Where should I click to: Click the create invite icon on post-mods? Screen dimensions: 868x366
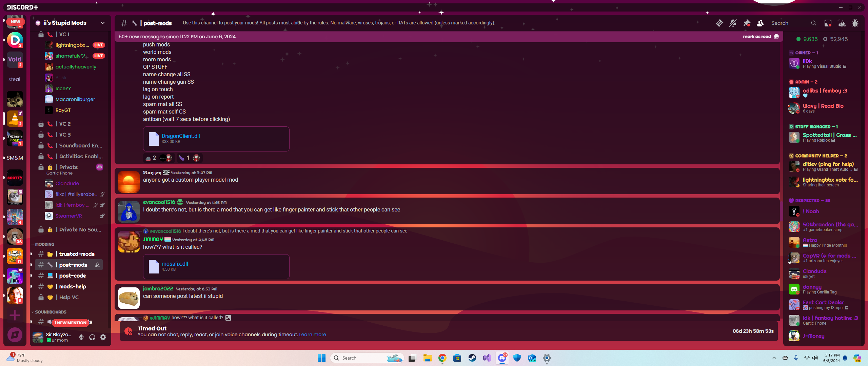(97, 265)
